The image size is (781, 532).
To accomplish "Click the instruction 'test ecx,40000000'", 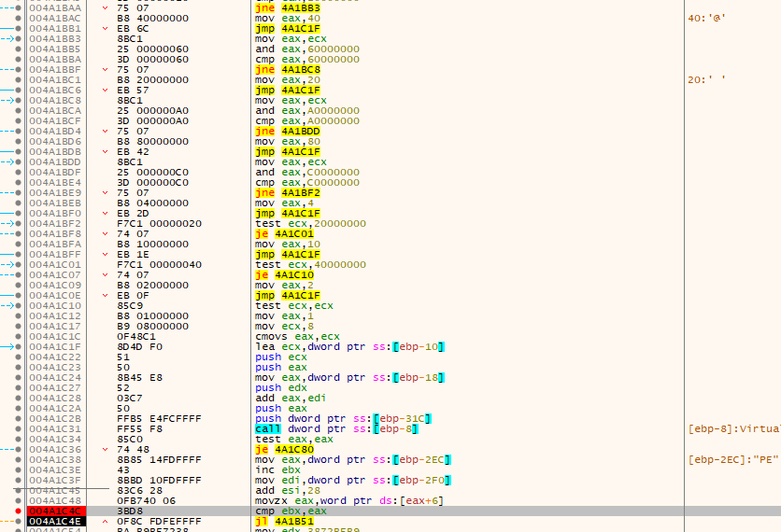I will tap(310, 265).
